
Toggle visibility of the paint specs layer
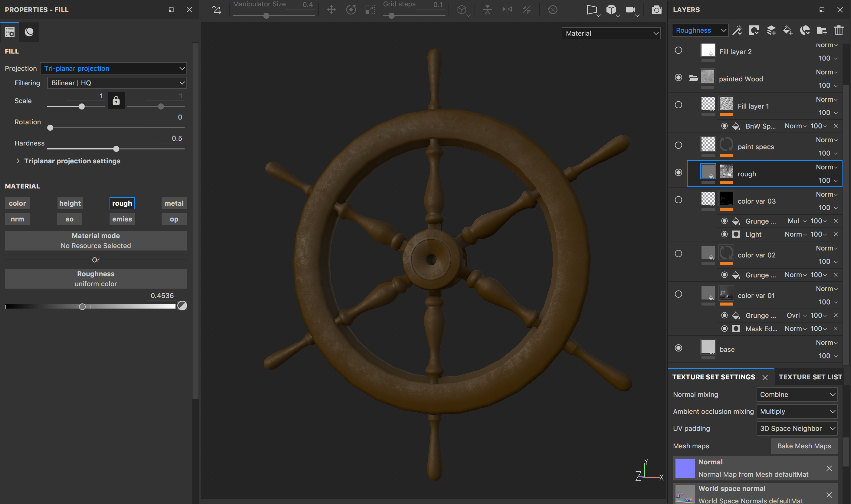[678, 145]
